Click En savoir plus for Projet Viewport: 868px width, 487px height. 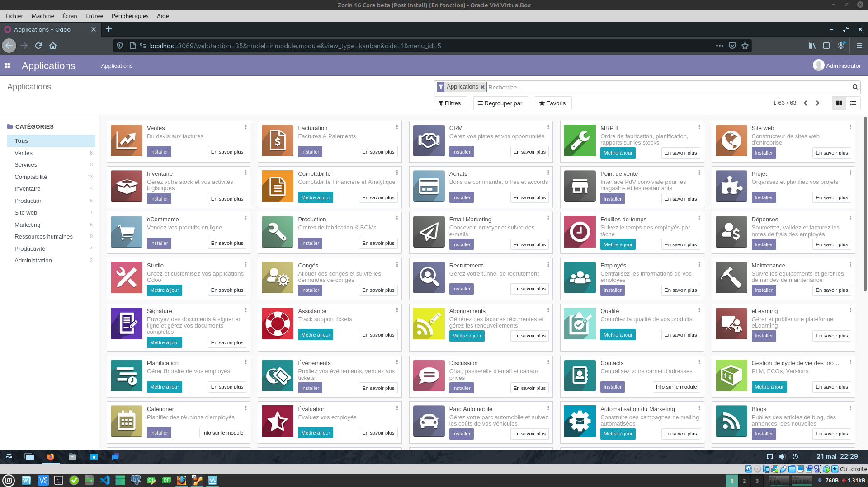click(831, 197)
